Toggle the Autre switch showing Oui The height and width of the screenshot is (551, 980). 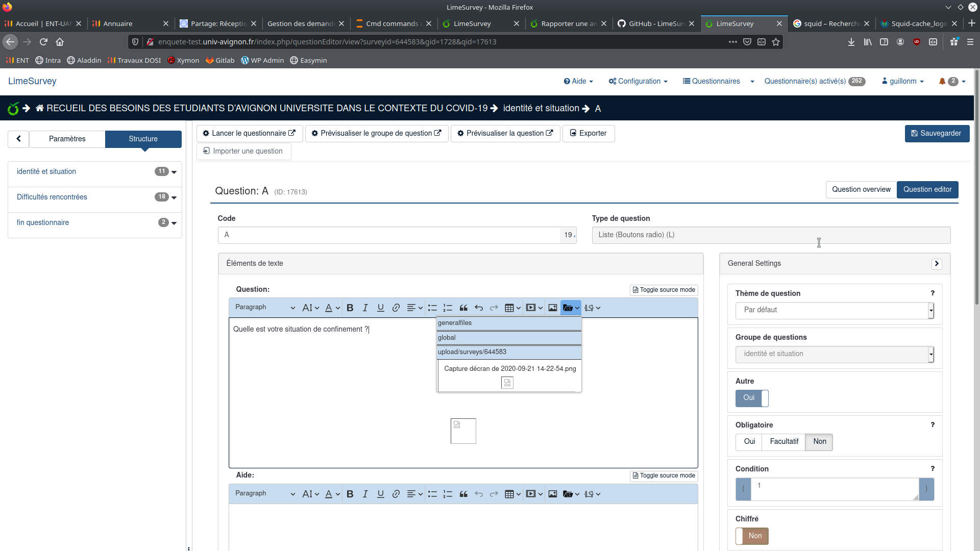[752, 398]
